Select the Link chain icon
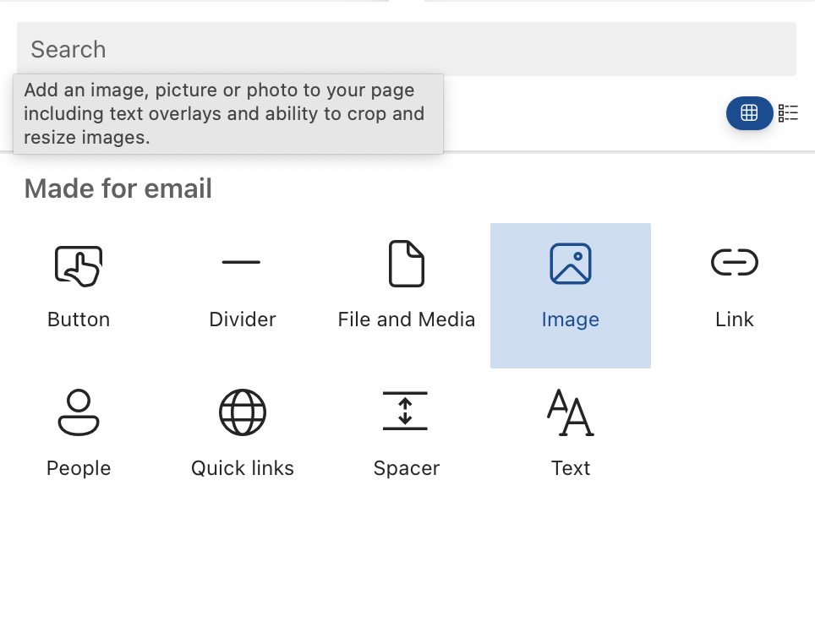Screen dimensions: 815x644 [734, 263]
